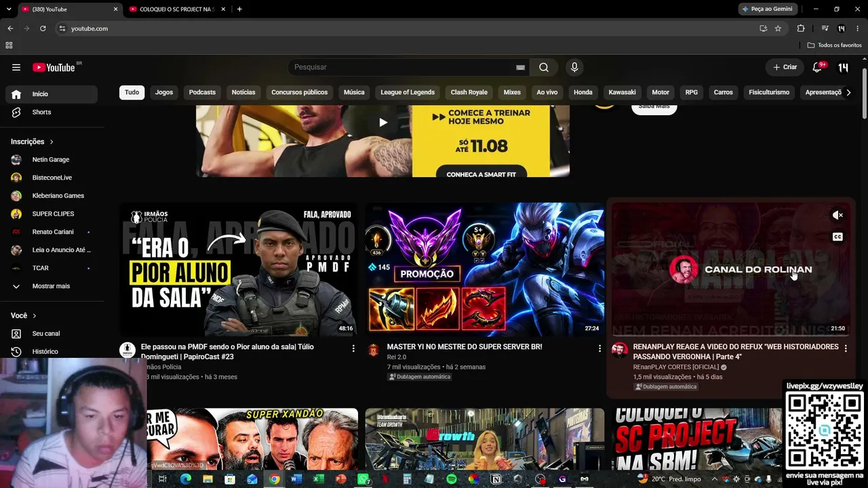Open the Rei 2.0 channel avatar
This screenshot has height=488, width=868.
pos(374,350)
